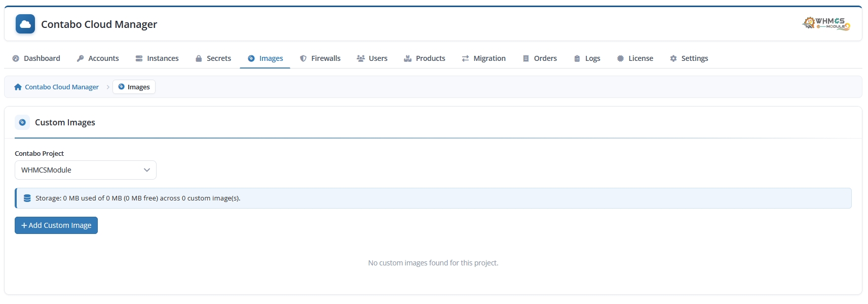Click the Instances server icon
868x304 pixels.
coord(139,58)
